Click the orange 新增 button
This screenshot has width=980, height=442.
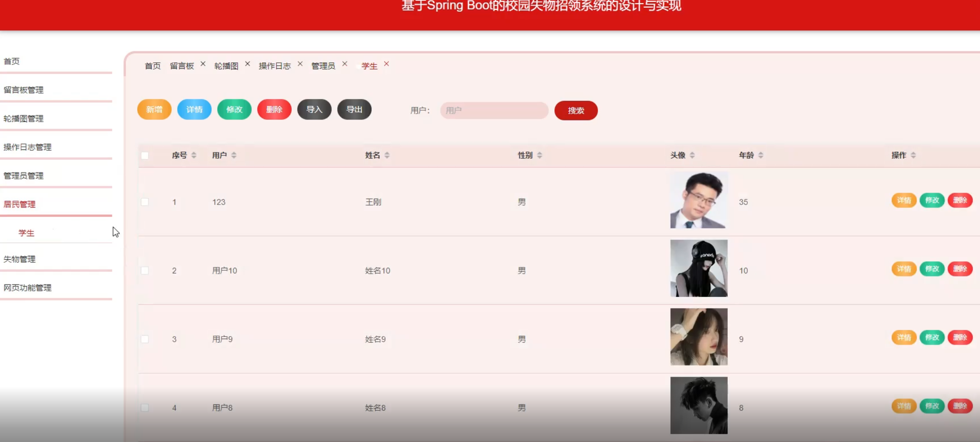(154, 110)
